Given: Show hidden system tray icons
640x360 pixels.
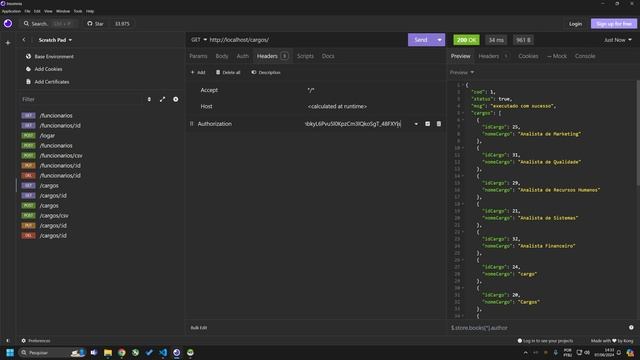Looking at the screenshot, I should coord(526,352).
